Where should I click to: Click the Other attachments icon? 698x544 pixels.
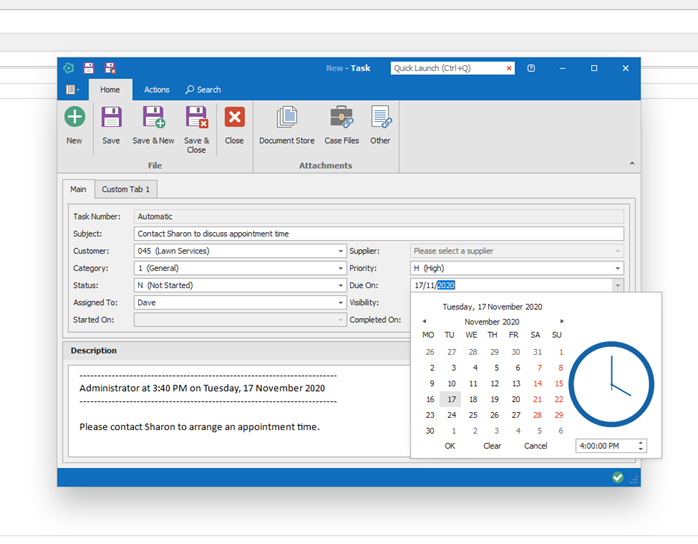coord(380,118)
